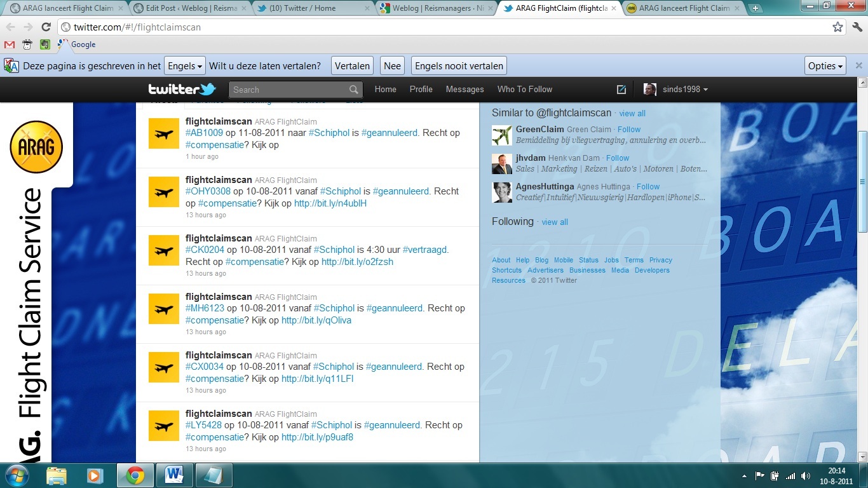Image resolution: width=868 pixels, height=488 pixels.
Task: Click the compose new tweet icon
Action: pos(621,90)
